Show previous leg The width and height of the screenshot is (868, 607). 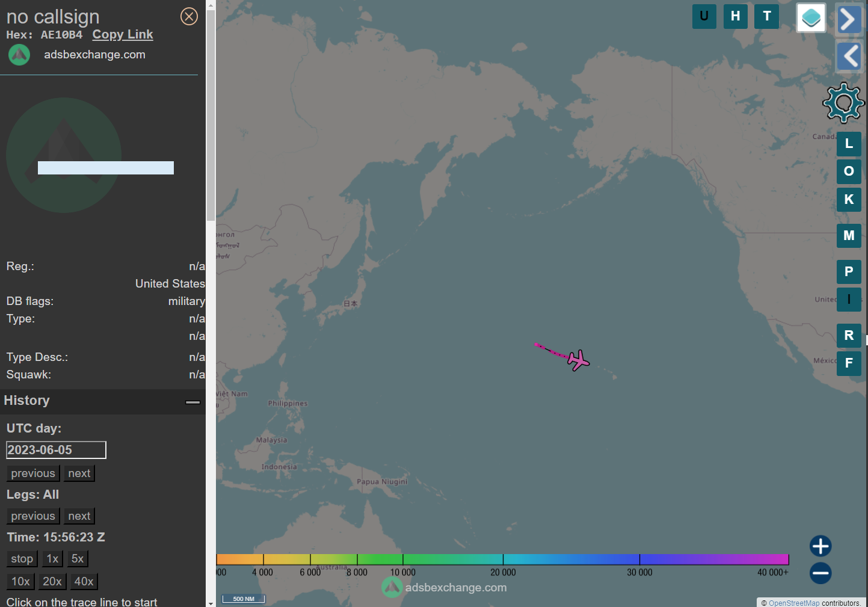point(33,516)
